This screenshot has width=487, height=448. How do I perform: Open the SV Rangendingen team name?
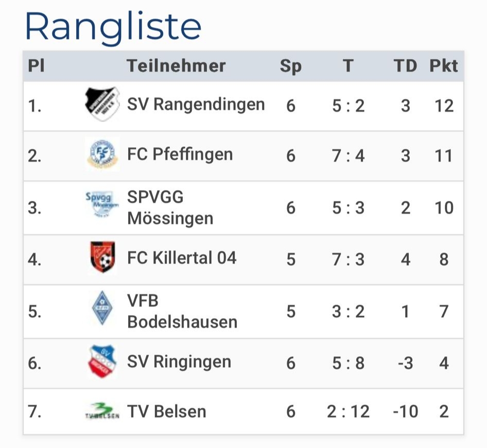[196, 105]
